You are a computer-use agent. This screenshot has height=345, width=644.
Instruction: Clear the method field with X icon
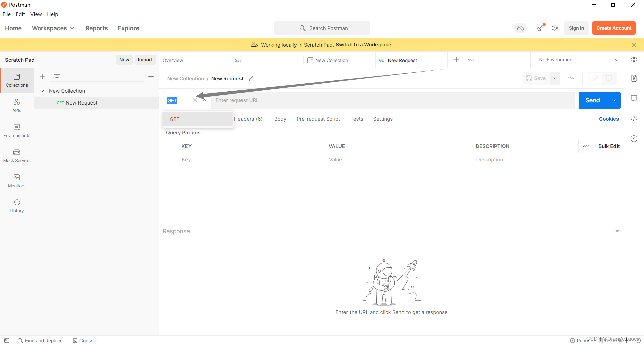coord(195,100)
